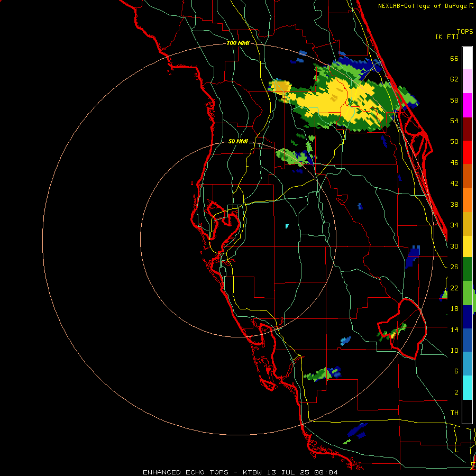This screenshot has height=476, width=476.
Task: Select the light green legend swatch
Action: (467, 293)
